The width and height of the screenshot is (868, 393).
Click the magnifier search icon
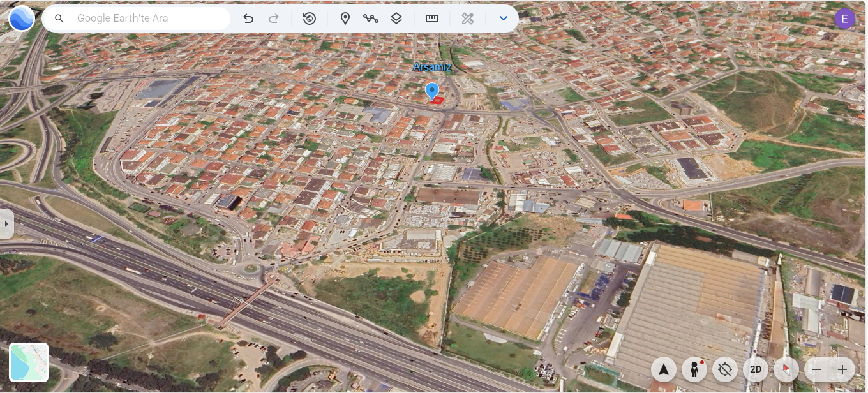[x=59, y=19]
